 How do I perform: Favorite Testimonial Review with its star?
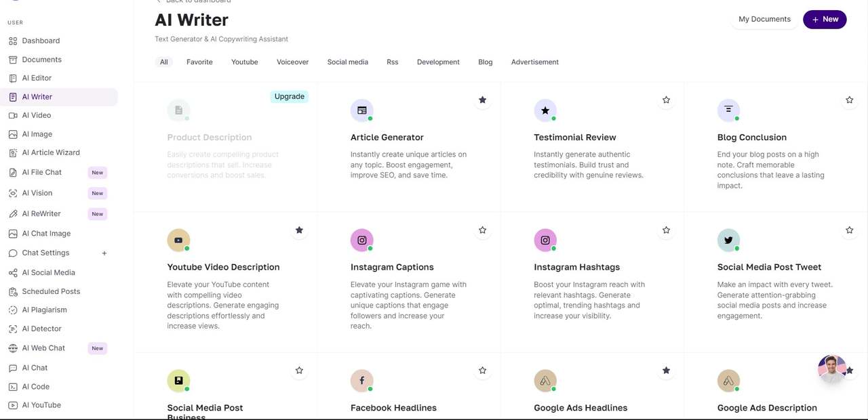666,100
